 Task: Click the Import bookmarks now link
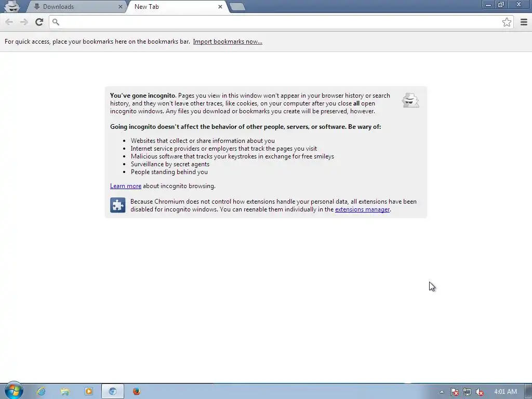(x=228, y=42)
